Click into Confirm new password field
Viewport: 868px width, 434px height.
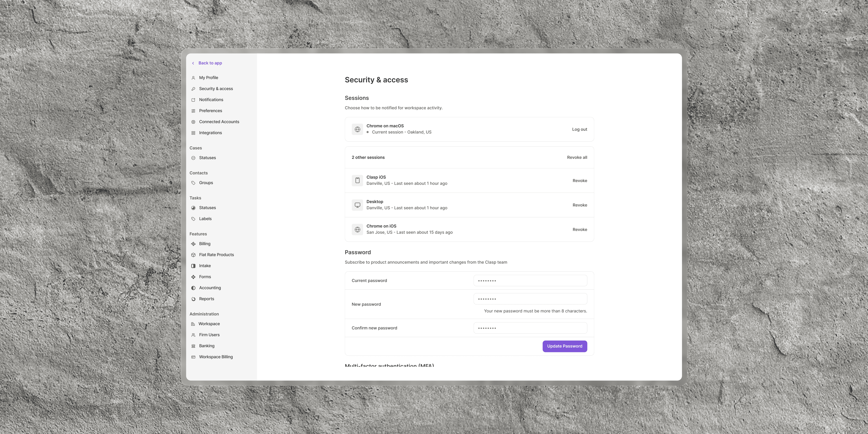click(530, 328)
